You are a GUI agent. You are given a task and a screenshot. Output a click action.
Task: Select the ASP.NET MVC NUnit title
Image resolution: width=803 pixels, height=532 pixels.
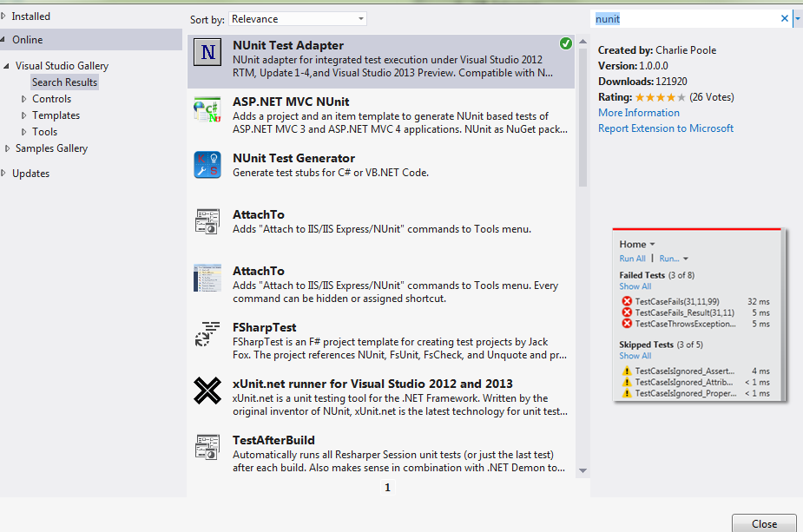tap(291, 102)
